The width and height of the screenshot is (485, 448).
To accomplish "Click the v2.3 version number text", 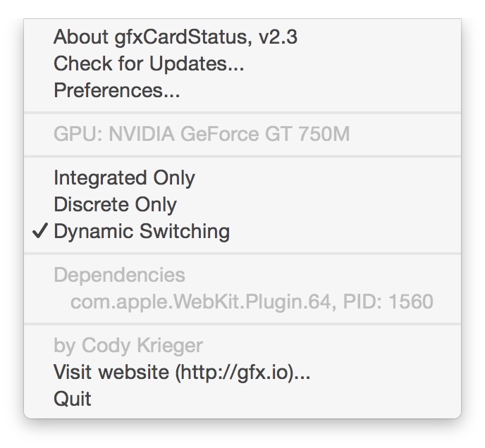I will (x=278, y=37).
